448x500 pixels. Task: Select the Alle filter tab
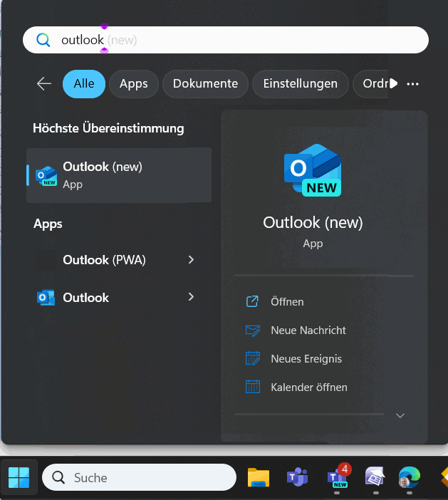pos(84,84)
